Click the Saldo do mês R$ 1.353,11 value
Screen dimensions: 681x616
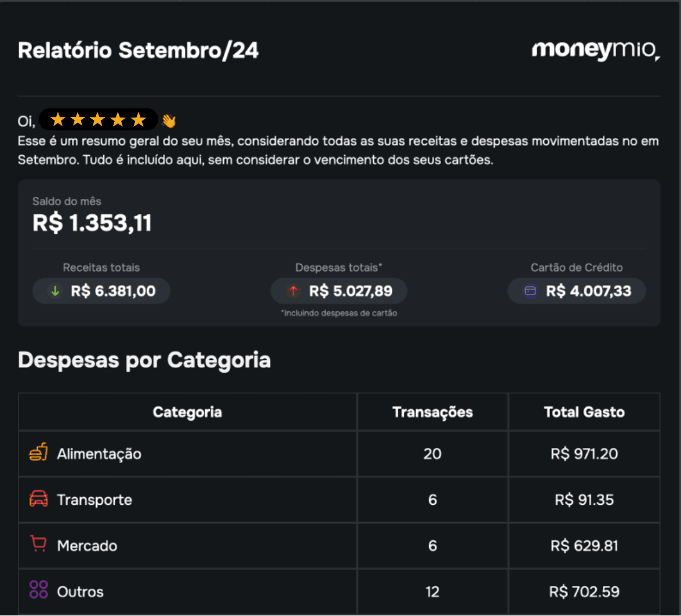click(x=92, y=223)
